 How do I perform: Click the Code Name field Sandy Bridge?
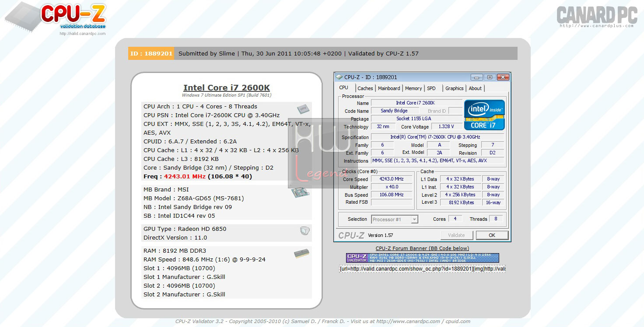click(394, 111)
